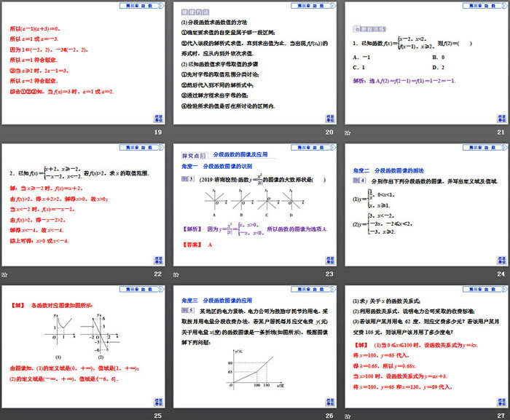Viewport: 510px width, 420px height.
Task: Click the blue navigation button on slide 22
Action: [x=158, y=261]
